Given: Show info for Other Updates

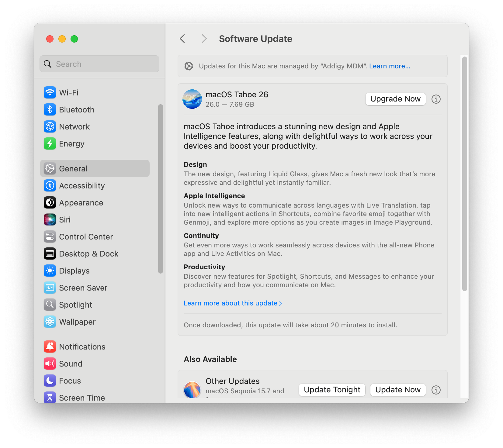Looking at the screenshot, I should click(x=436, y=390).
